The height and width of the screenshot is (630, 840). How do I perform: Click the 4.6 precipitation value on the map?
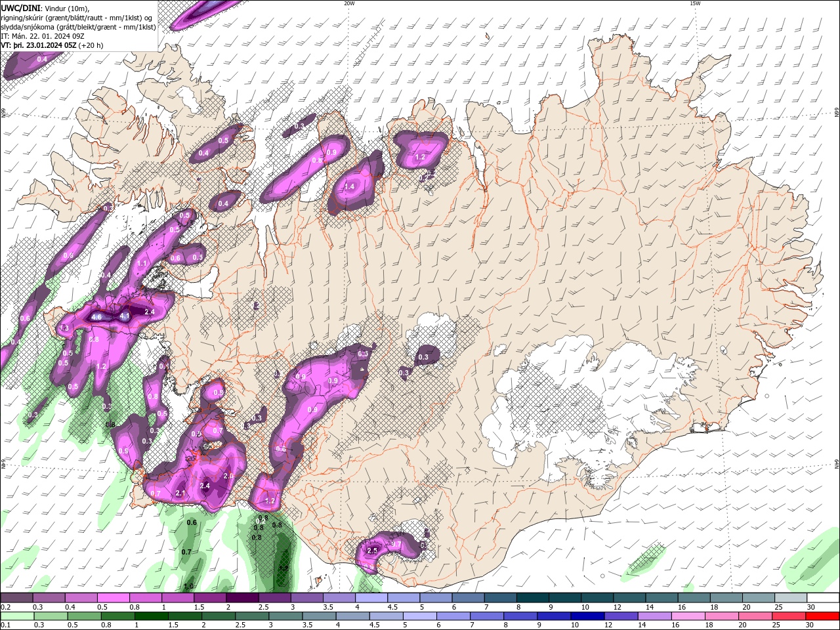point(96,318)
